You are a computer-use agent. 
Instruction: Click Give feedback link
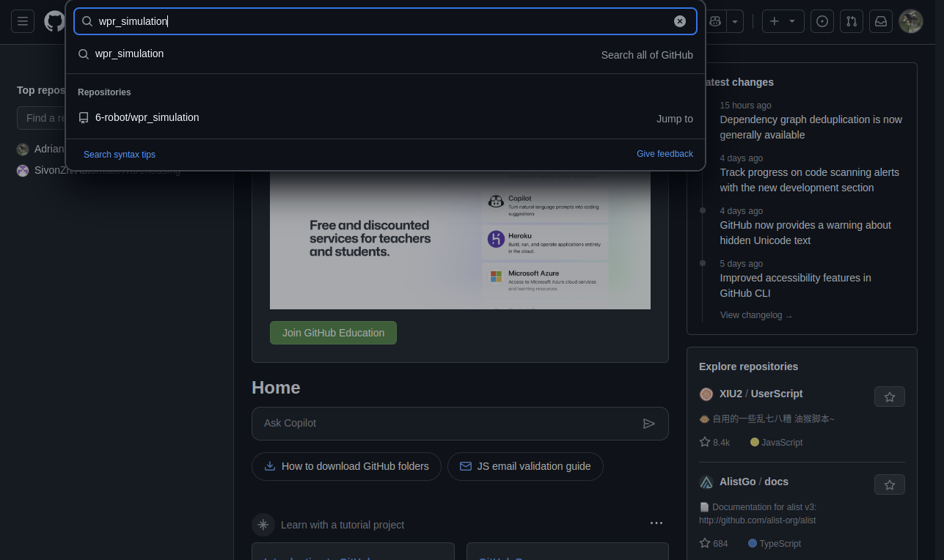(x=665, y=154)
